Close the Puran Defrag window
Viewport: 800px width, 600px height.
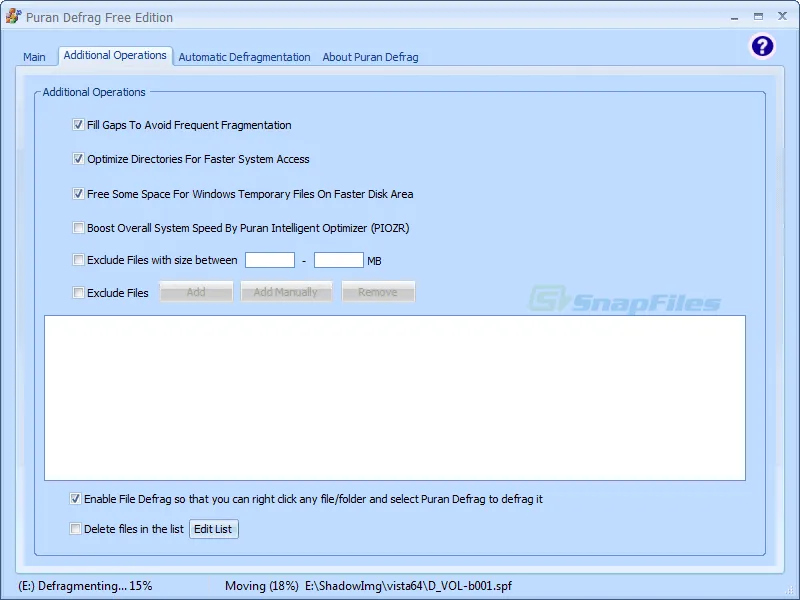[x=782, y=16]
